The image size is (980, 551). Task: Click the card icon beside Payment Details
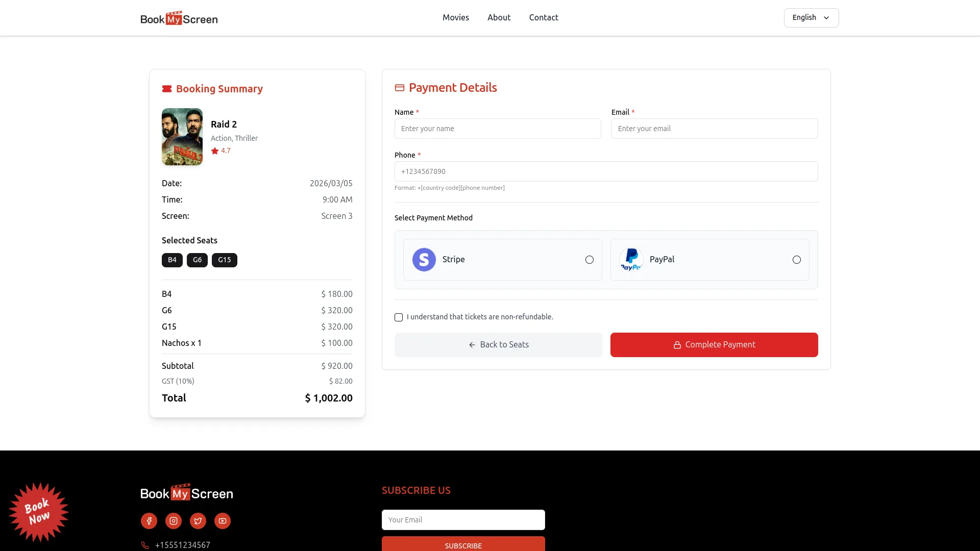tap(400, 87)
